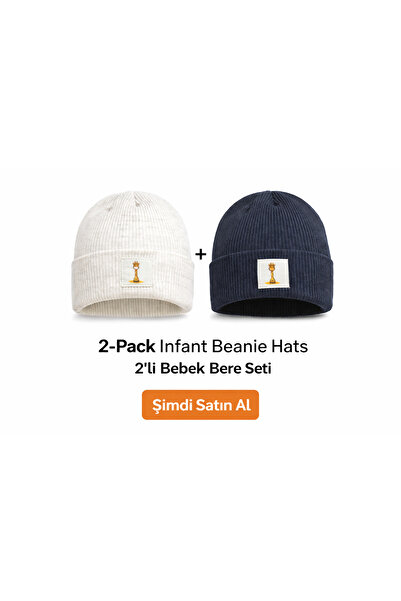Click the Infant Beanie Hats title text

(x=234, y=346)
